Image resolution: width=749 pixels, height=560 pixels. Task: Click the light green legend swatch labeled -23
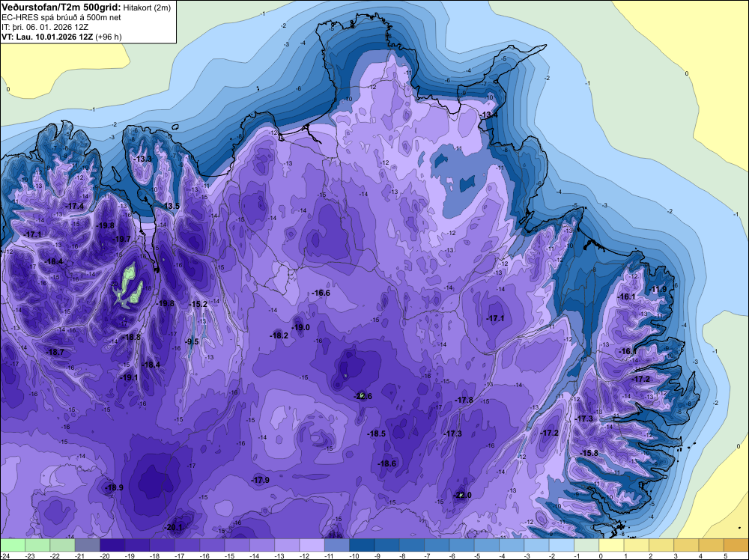click(37, 545)
